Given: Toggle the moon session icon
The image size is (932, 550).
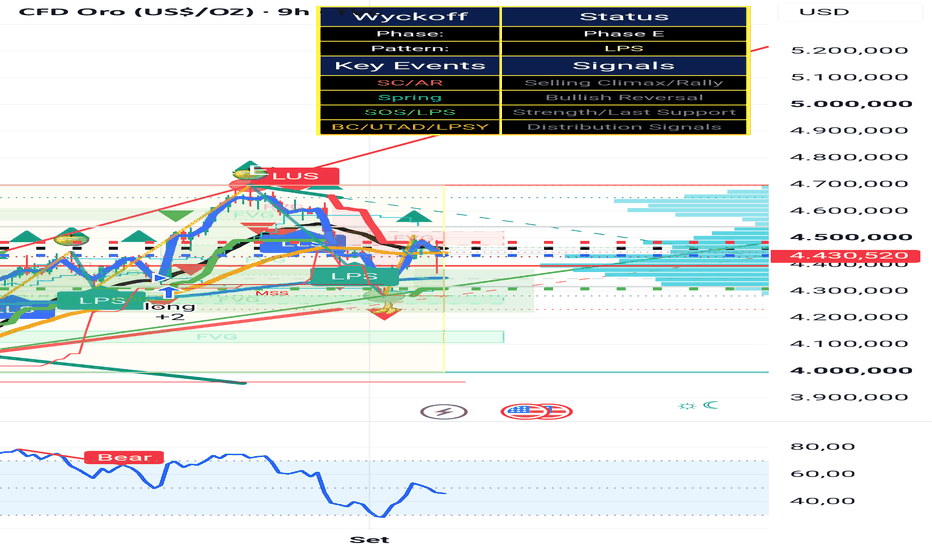Looking at the screenshot, I should pos(711,406).
